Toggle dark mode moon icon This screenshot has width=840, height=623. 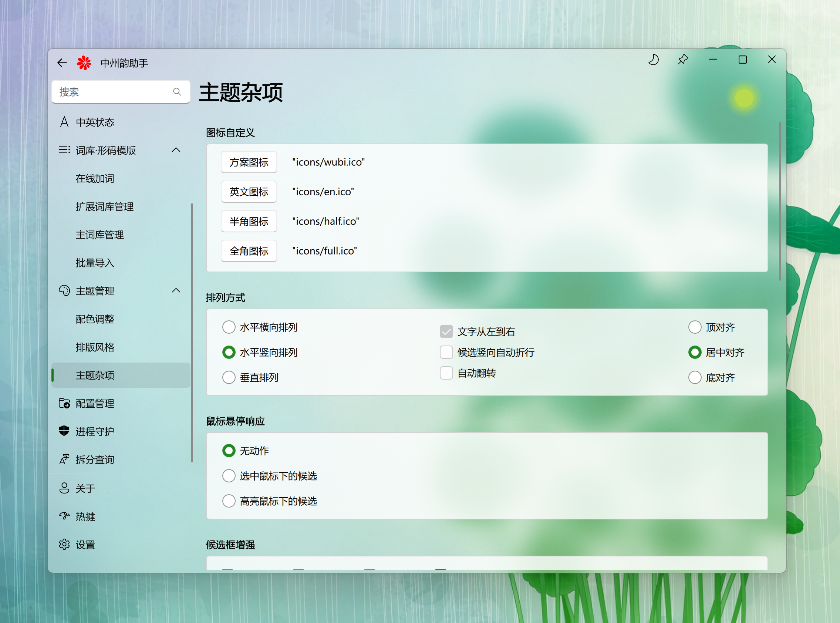(653, 60)
